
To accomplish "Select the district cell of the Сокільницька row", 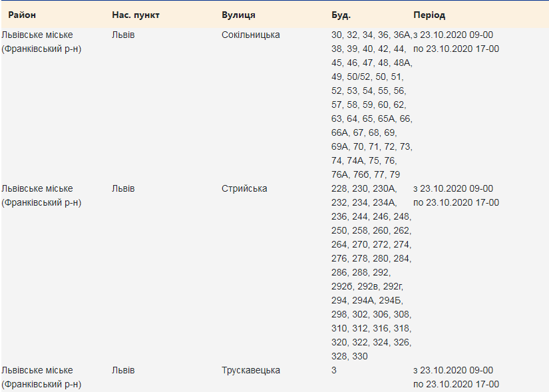I will tap(41, 41).
